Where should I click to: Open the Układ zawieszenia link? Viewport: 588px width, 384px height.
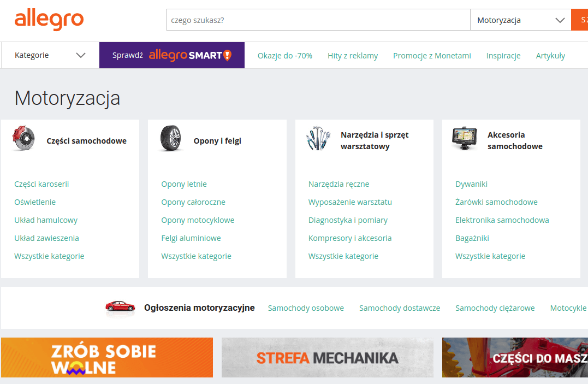click(46, 238)
